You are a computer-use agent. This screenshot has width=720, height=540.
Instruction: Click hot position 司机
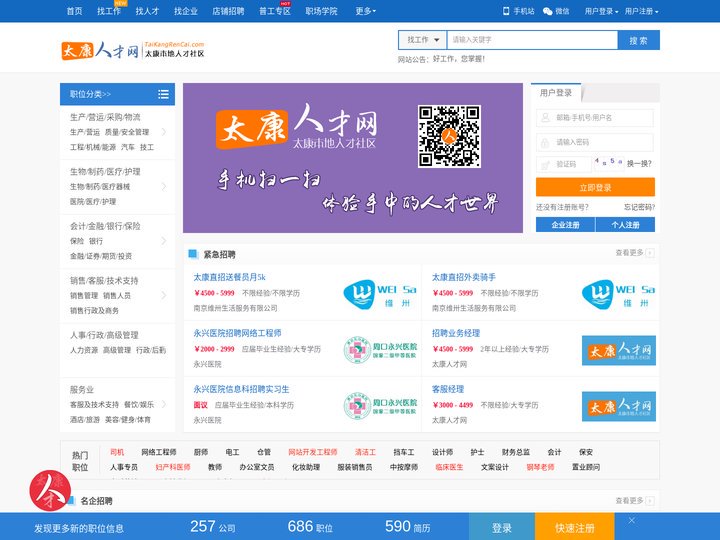click(x=117, y=452)
